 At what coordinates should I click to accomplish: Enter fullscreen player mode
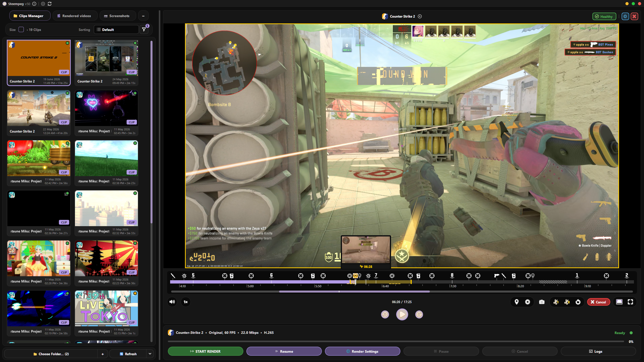pyautogui.click(x=630, y=302)
